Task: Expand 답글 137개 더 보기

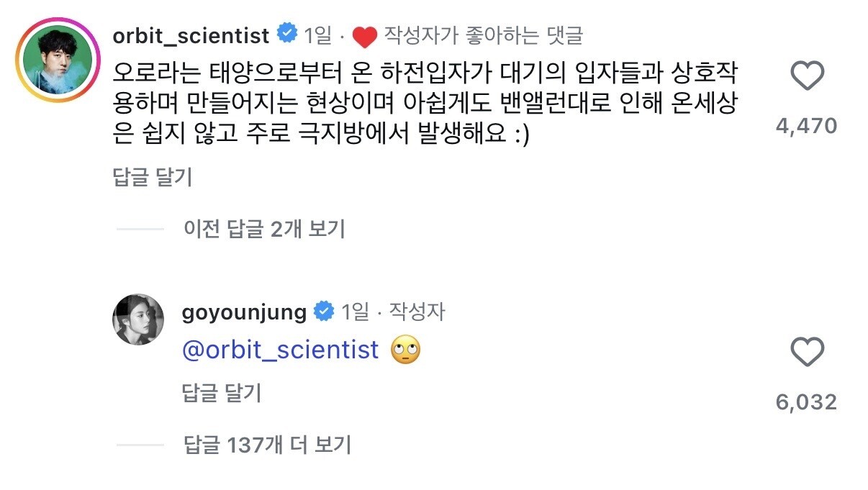Action: point(267,445)
